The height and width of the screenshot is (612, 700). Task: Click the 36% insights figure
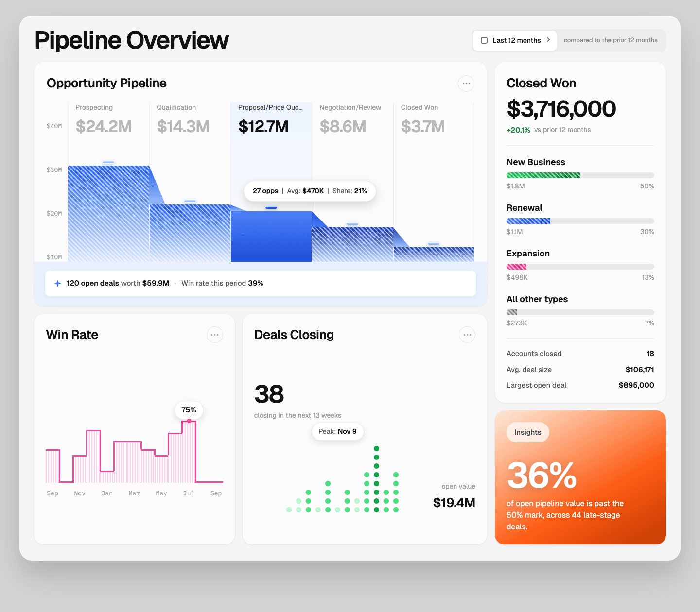pyautogui.click(x=542, y=476)
